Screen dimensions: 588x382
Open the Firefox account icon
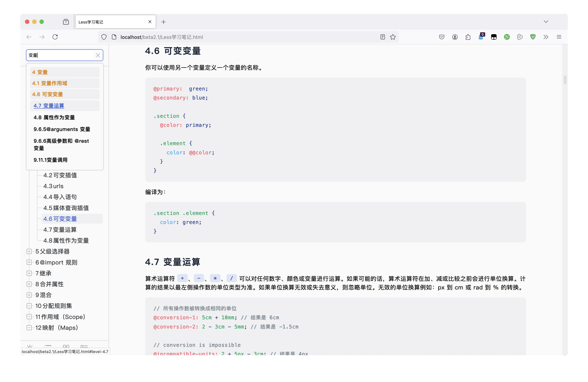pyautogui.click(x=455, y=37)
